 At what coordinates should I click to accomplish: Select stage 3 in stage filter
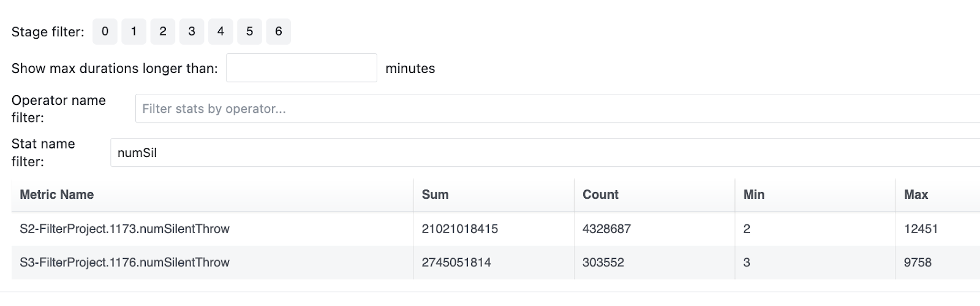pyautogui.click(x=192, y=32)
